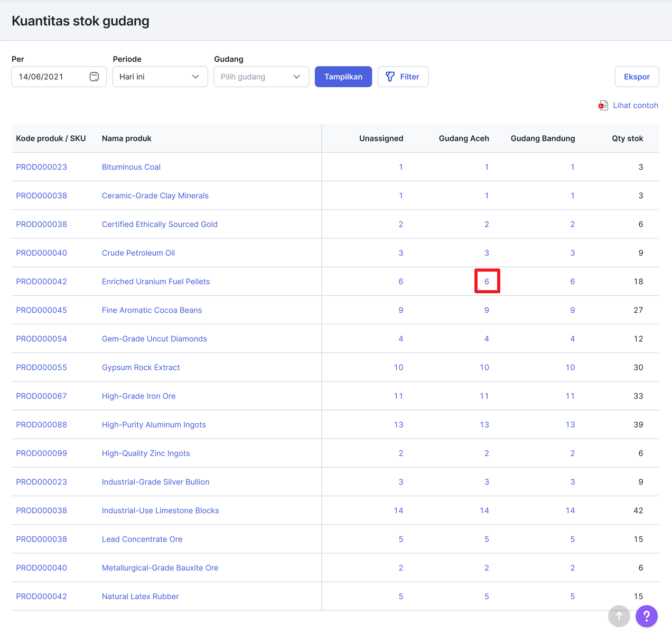Click the Gudang Aceh column header

[x=464, y=138]
